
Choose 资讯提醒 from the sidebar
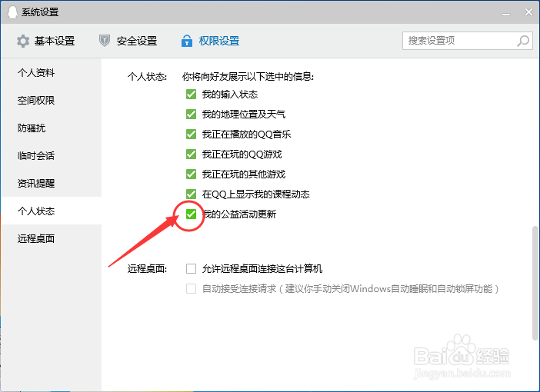click(x=51, y=183)
